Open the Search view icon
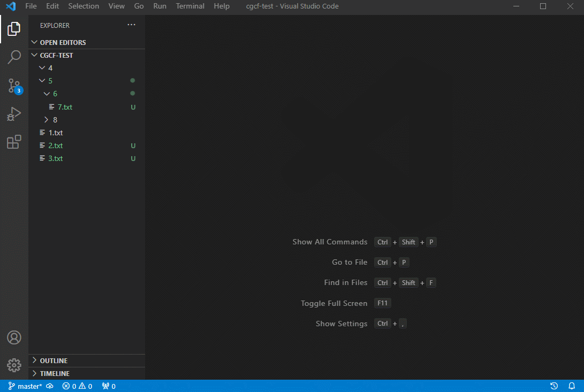The image size is (584, 392). (14, 57)
